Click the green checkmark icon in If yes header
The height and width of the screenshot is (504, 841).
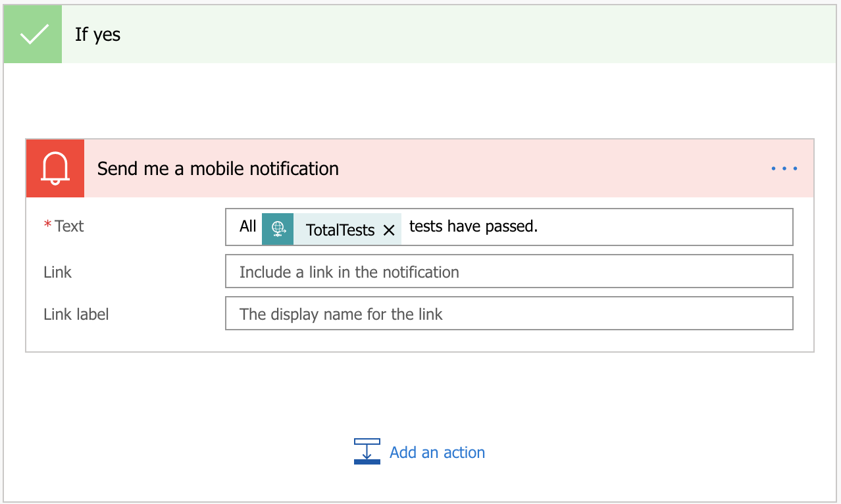tap(33, 34)
